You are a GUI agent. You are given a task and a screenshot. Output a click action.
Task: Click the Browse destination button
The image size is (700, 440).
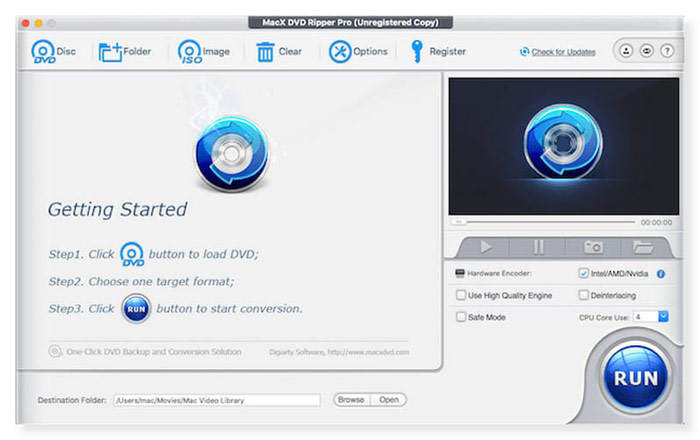coord(351,399)
